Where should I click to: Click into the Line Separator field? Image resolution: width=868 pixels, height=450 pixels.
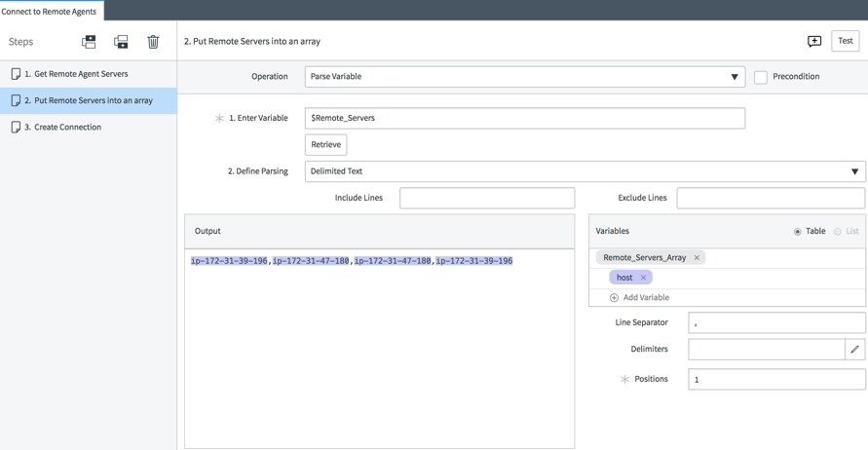(775, 322)
